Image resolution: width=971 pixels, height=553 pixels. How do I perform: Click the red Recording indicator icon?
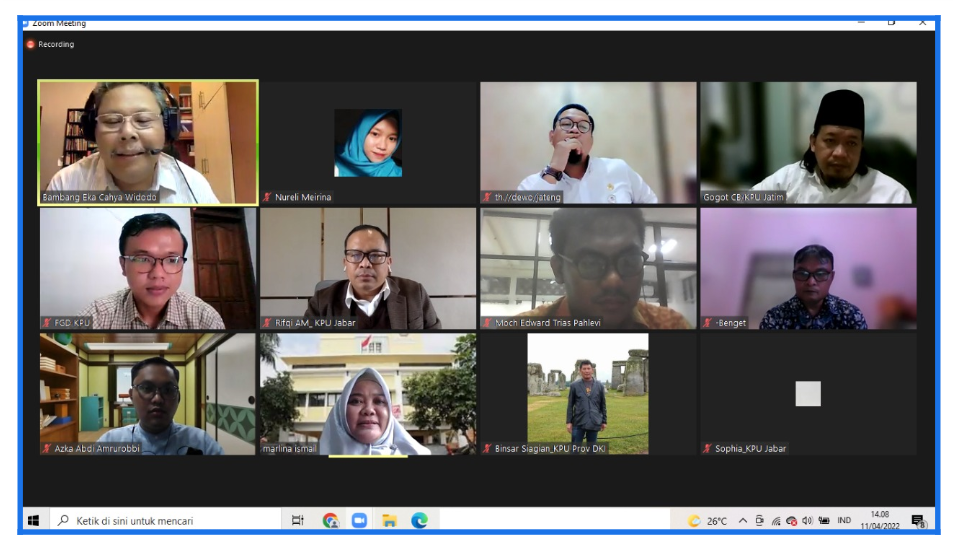tap(30, 44)
